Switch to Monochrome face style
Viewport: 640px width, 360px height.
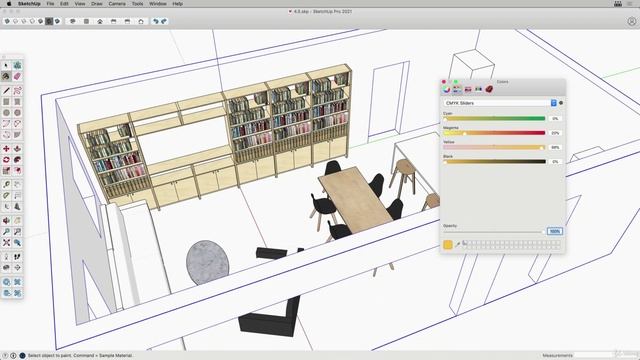(x=58, y=21)
